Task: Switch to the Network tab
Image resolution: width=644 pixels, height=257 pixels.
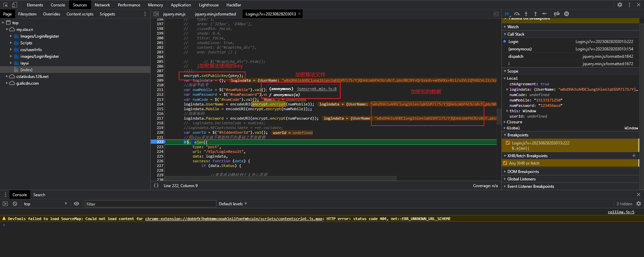Action: (102, 5)
